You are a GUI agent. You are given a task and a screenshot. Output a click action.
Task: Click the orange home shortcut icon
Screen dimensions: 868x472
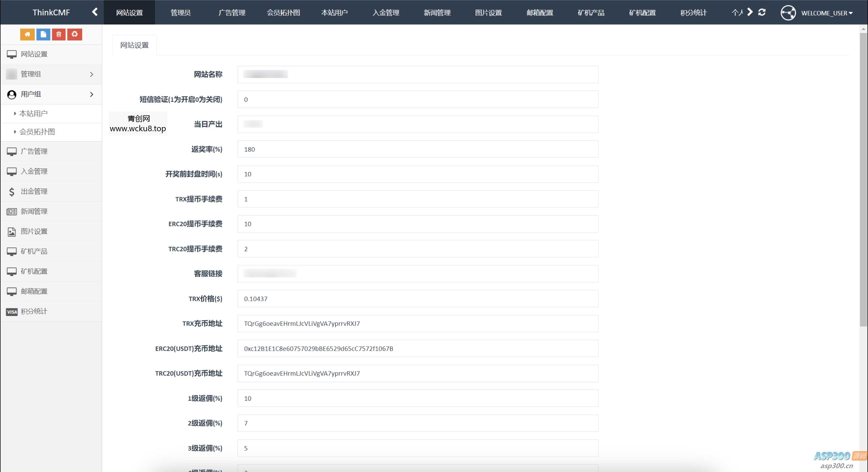point(27,34)
